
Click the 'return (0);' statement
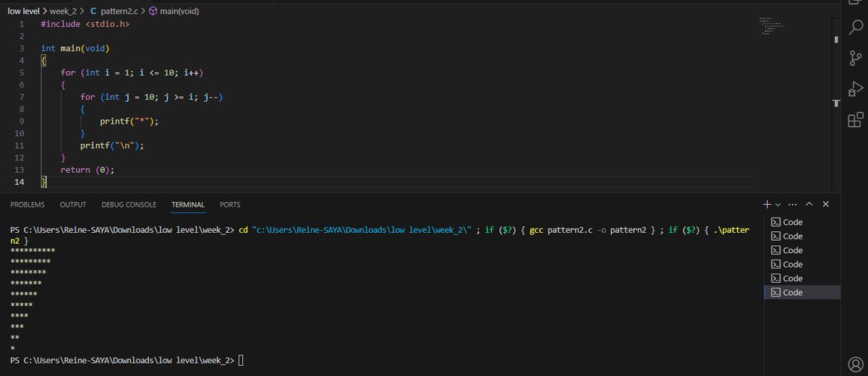(88, 170)
